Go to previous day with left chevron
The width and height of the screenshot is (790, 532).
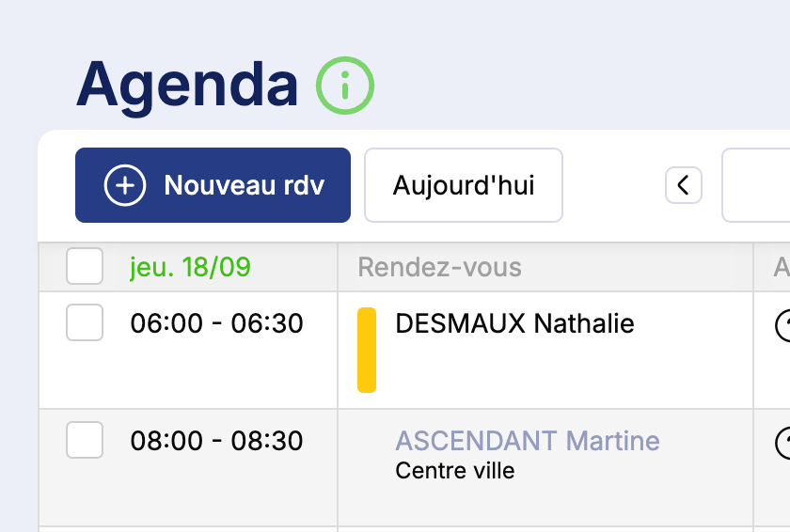point(684,185)
